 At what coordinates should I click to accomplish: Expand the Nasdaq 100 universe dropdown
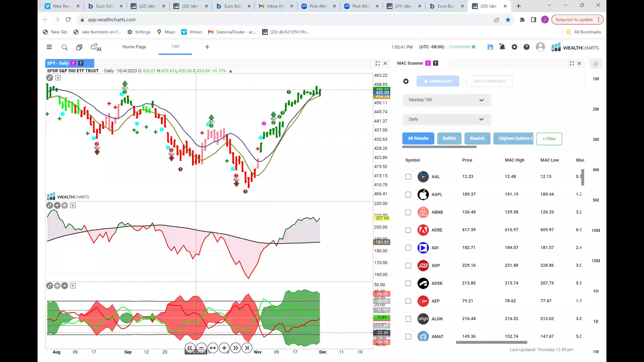[x=446, y=100]
